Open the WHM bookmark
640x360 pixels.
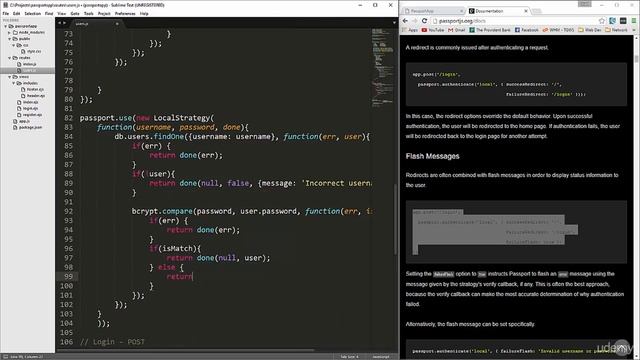[558, 30]
